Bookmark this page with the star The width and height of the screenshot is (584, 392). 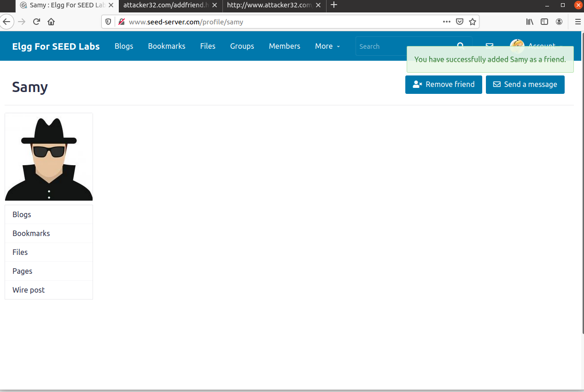point(472,22)
